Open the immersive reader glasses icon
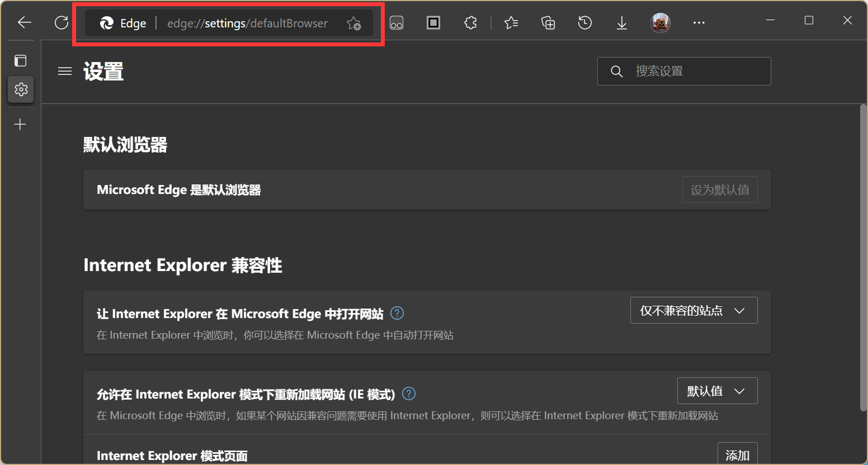The height and width of the screenshot is (465, 868). (397, 23)
